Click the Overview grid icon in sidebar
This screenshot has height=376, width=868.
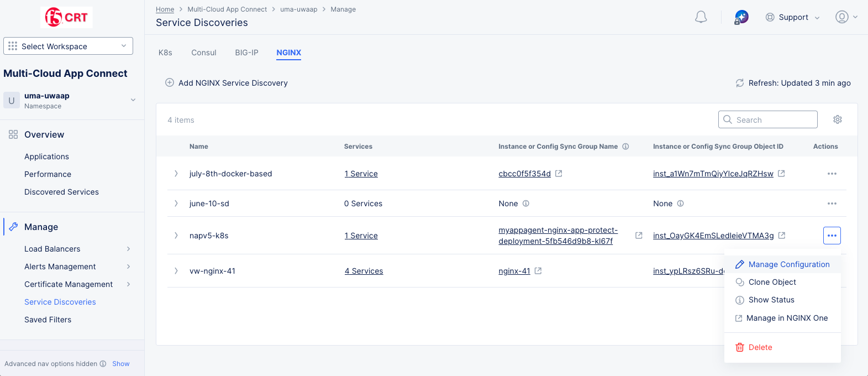(x=13, y=134)
